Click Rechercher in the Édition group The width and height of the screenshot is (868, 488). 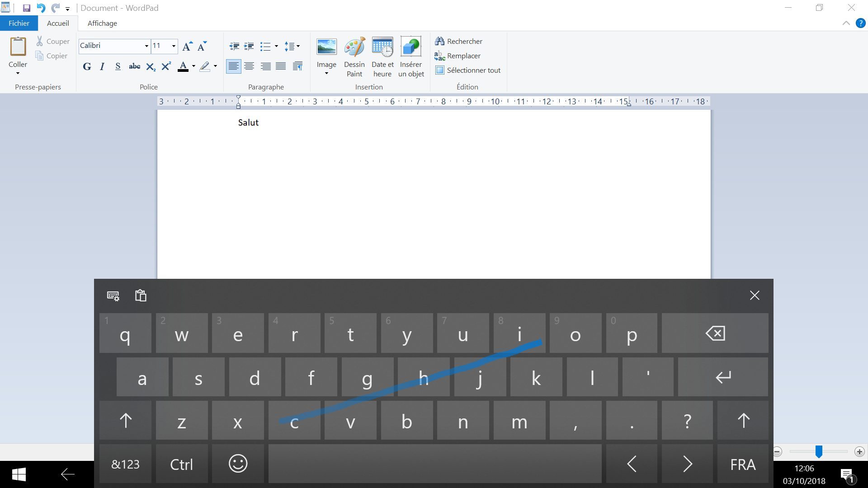(x=458, y=41)
